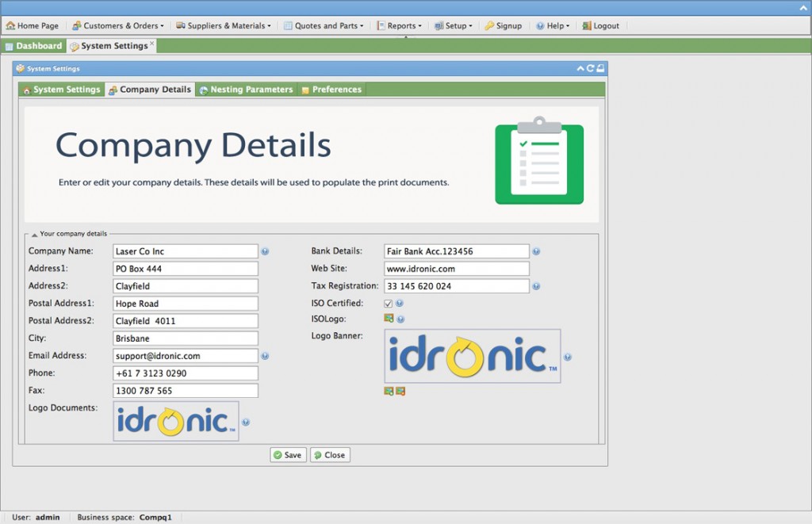Open the Reports dropdown menu
Screen dimensions: 812x524
pos(400,25)
